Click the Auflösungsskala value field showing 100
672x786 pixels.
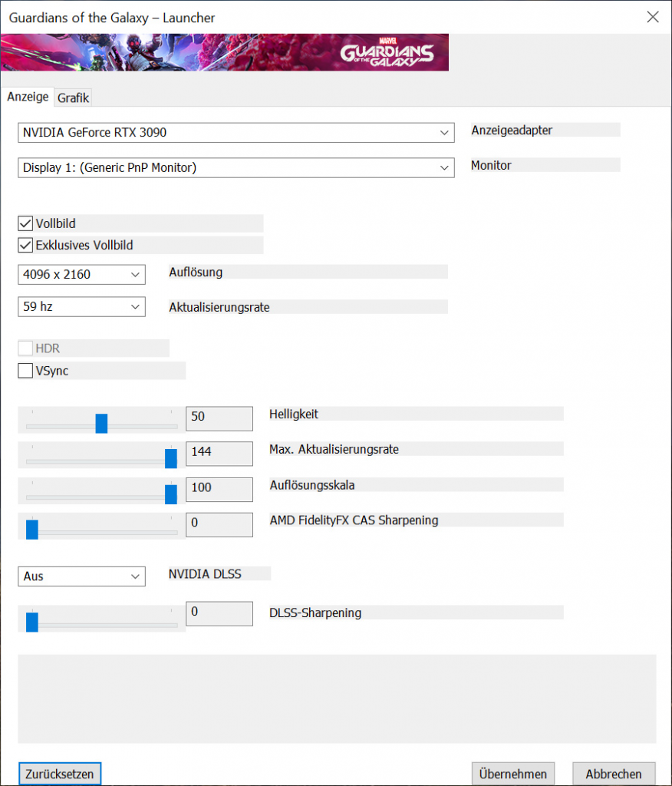(219, 490)
